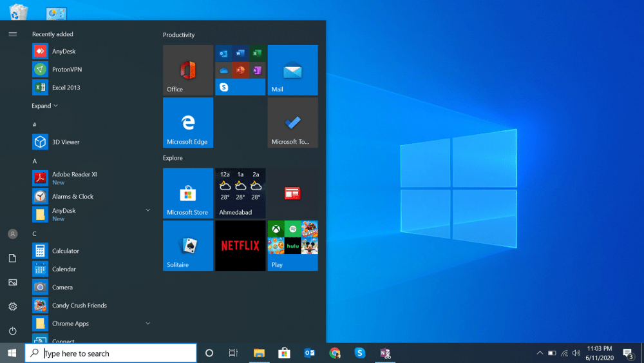The height and width of the screenshot is (363, 644).
Task: Open the Mail tile
Action: coord(292,70)
